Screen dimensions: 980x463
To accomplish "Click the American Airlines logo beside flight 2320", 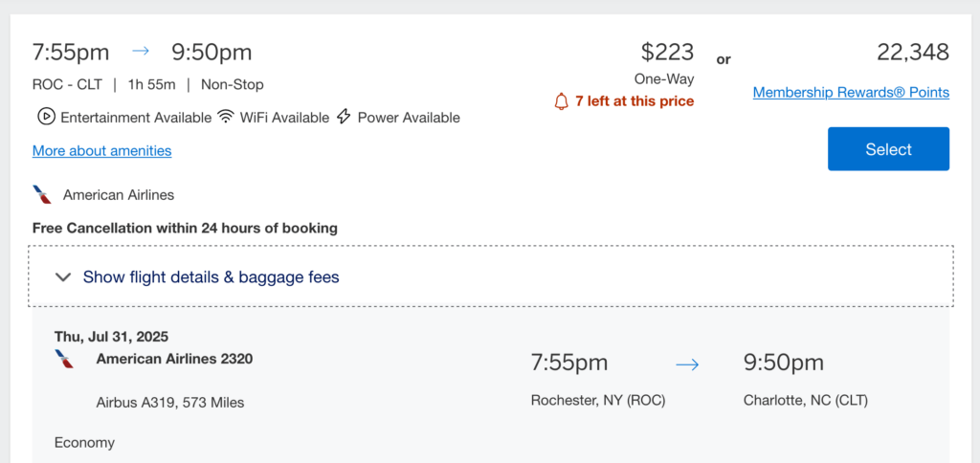I will click(65, 360).
